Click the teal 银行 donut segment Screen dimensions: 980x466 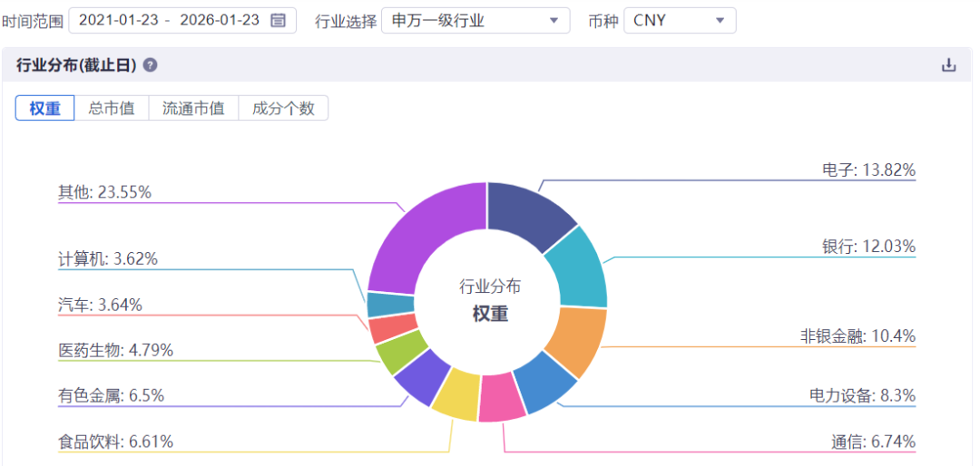pos(578,267)
